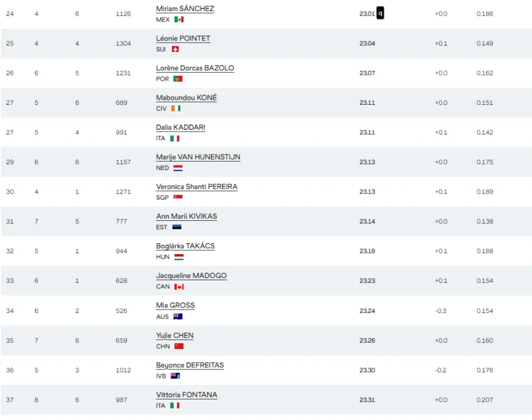532x420 pixels.
Task: Click the Switzerland flag icon
Action: (175, 49)
